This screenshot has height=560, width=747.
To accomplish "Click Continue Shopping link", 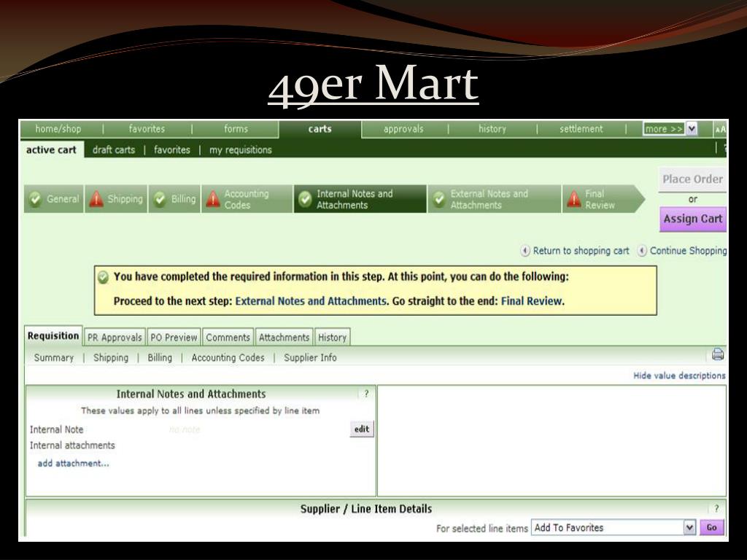I will 688,251.
